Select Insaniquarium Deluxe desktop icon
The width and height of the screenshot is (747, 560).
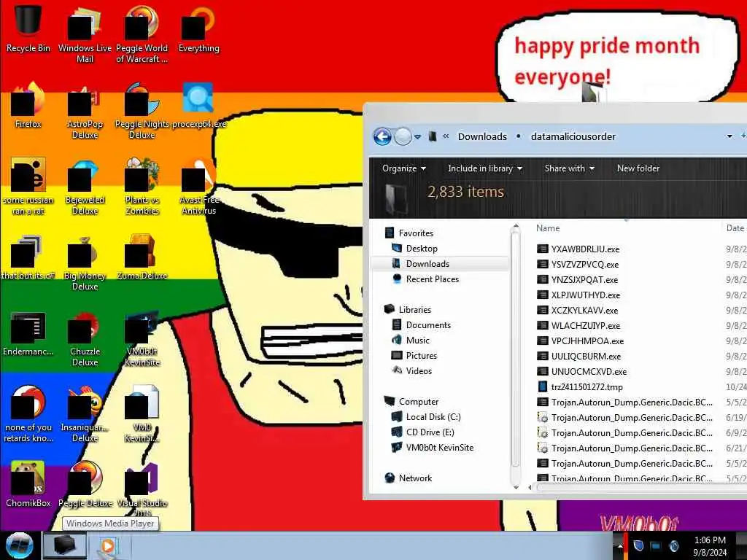(85, 414)
